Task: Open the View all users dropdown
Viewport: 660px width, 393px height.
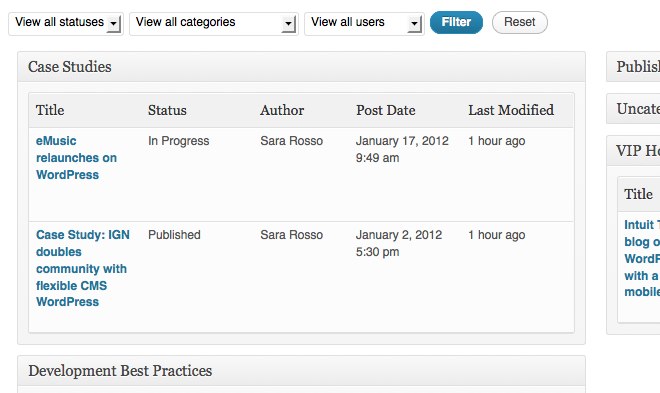Action: coord(364,24)
